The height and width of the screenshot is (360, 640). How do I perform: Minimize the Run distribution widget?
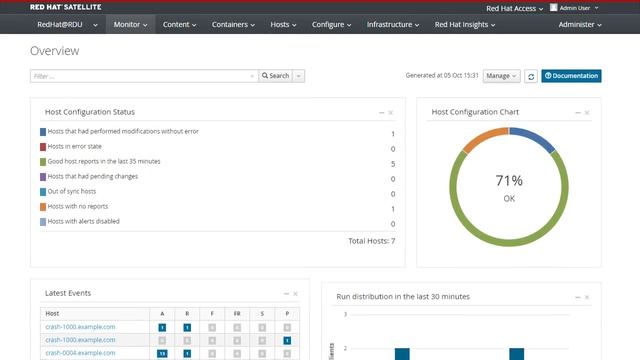pos(578,297)
